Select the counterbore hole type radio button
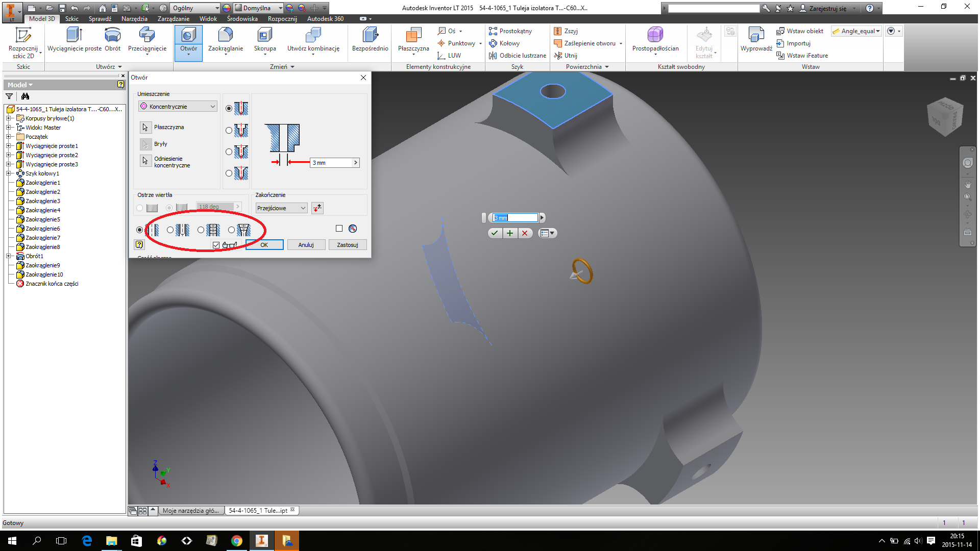Screen dimensions: 980x551 [x=229, y=130]
